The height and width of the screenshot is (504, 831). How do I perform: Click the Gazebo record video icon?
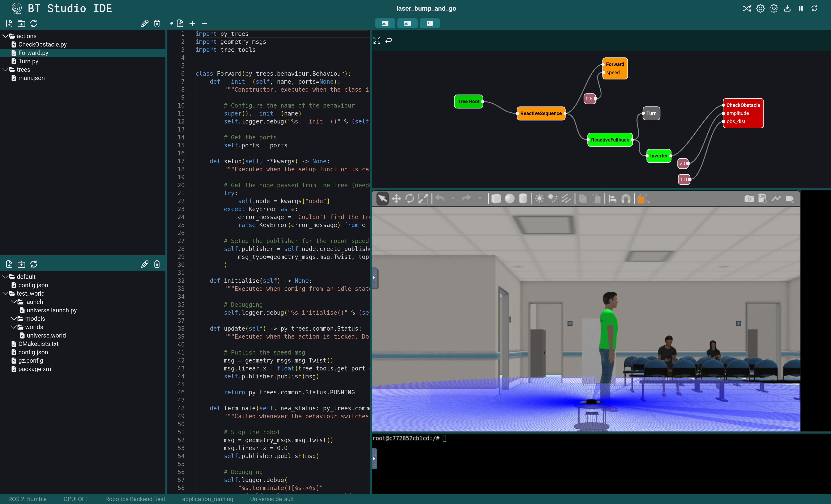tap(789, 198)
